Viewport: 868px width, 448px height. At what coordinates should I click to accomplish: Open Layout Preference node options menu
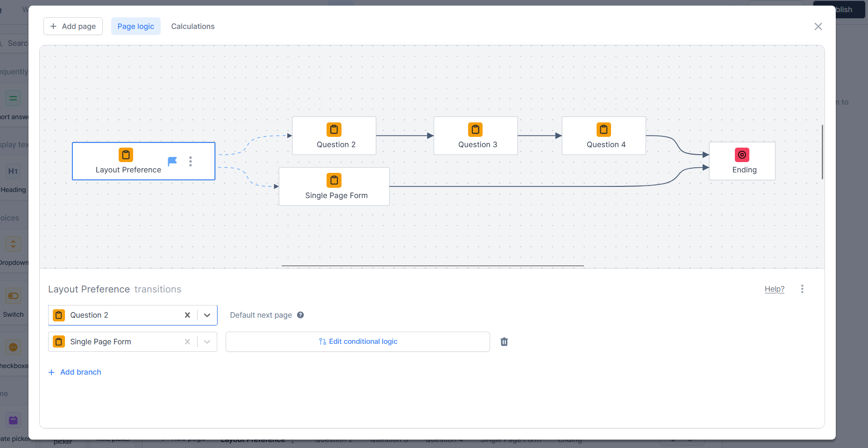pos(191,162)
